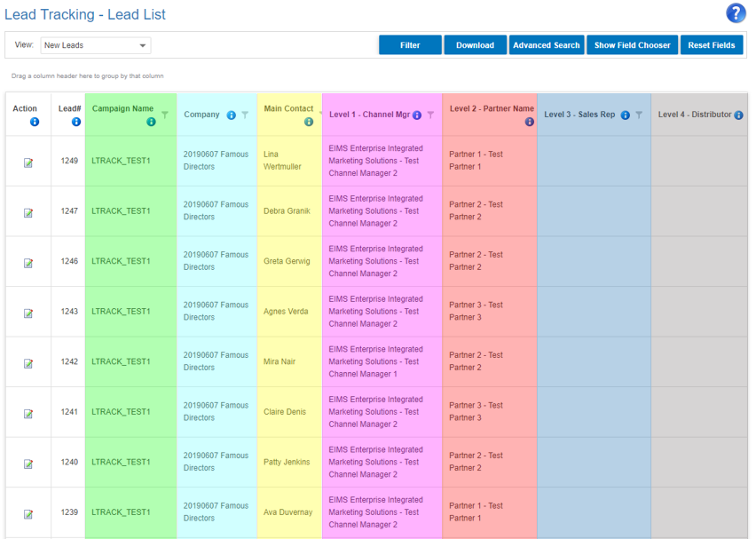Show info for the Company column
The image size is (756, 539).
pyautogui.click(x=232, y=115)
